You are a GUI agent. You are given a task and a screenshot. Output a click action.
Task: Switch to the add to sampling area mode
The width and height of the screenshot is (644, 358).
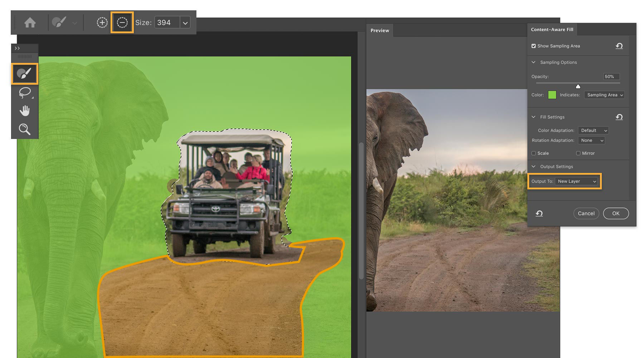[102, 22]
